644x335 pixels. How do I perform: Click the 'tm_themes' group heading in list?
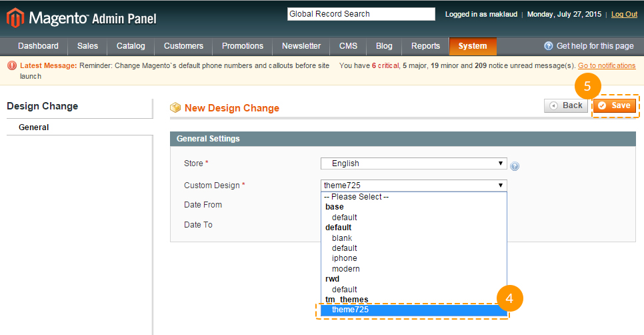click(x=347, y=300)
